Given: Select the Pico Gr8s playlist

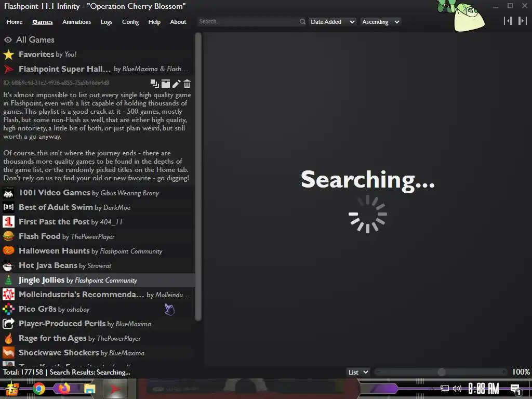Looking at the screenshot, I should [97, 309].
